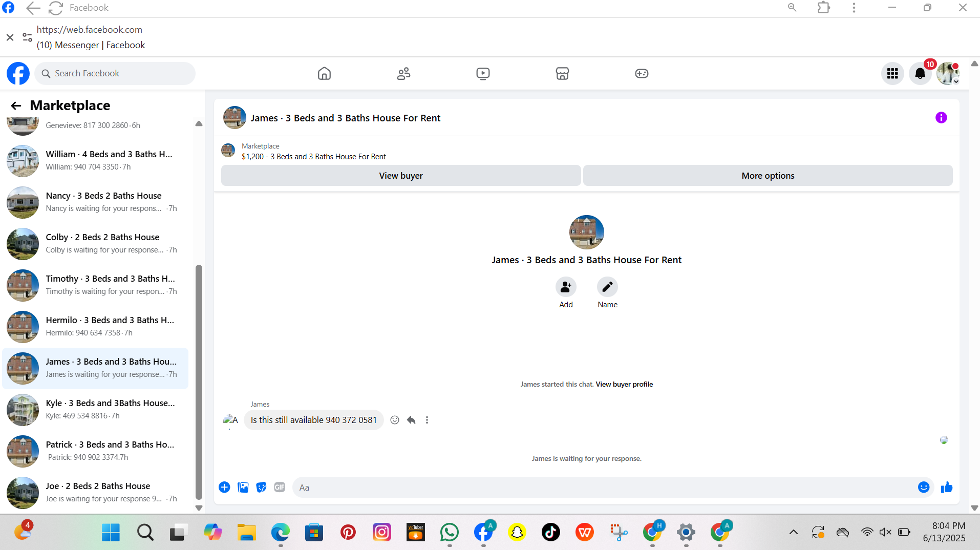Show hidden system tray icons chevron

click(x=794, y=532)
